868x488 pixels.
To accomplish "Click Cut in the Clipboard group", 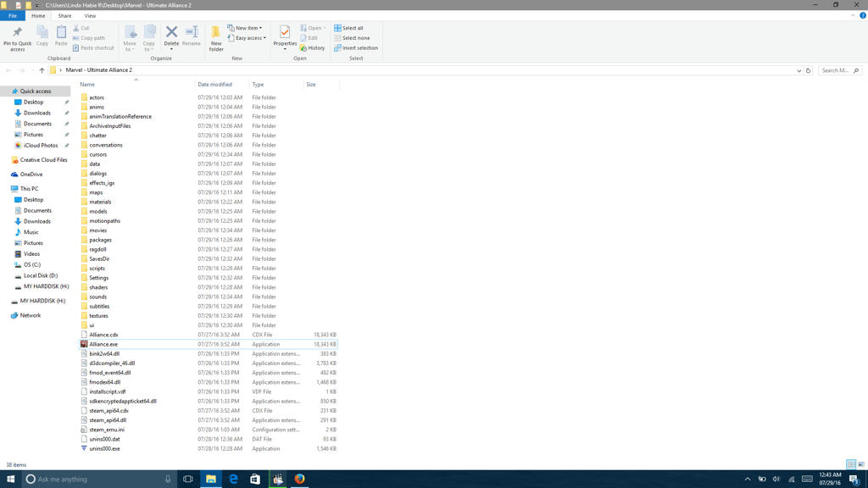I will 81,28.
